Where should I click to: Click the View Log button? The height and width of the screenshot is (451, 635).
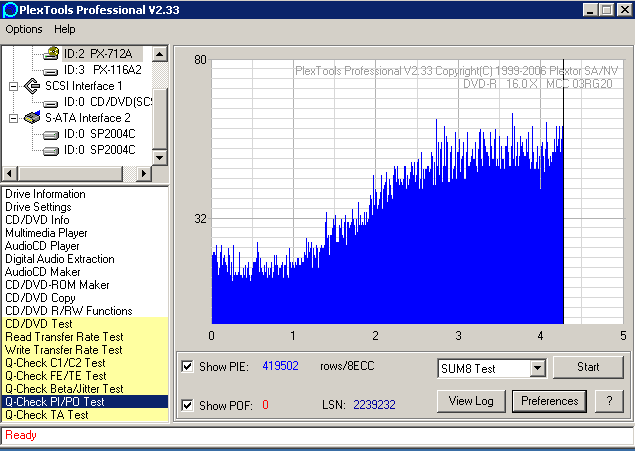coord(471,401)
